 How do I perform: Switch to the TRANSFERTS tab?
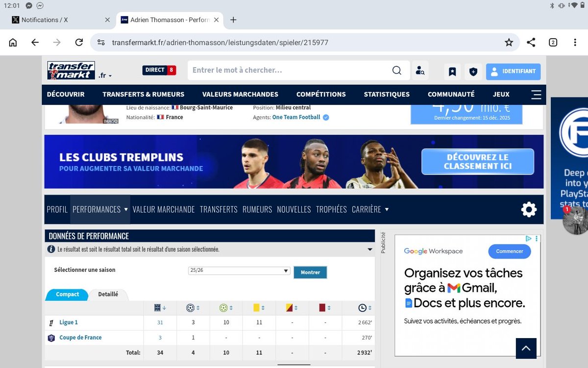[x=219, y=210]
